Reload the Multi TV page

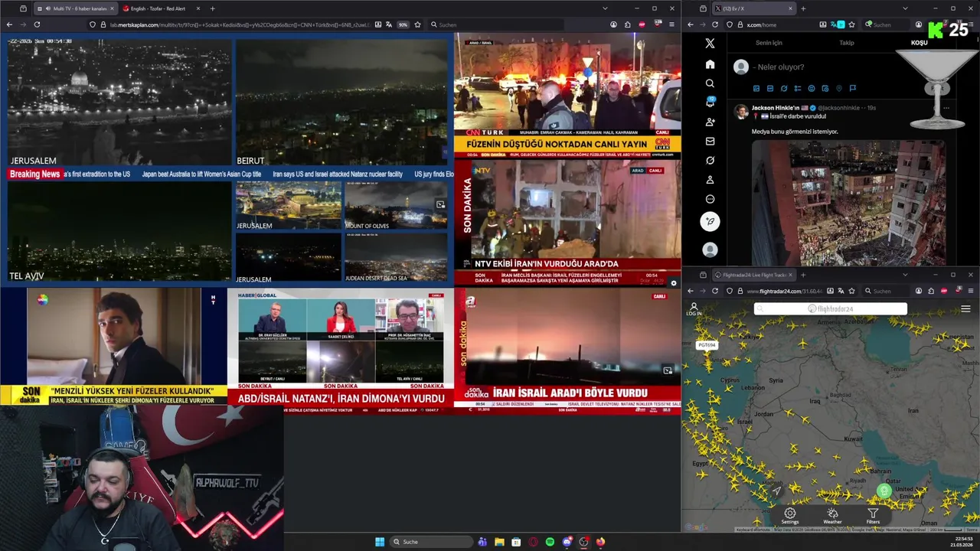(37, 24)
